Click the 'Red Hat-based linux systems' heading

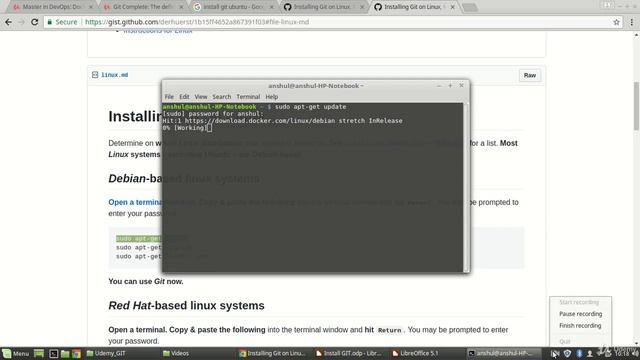(x=186, y=305)
